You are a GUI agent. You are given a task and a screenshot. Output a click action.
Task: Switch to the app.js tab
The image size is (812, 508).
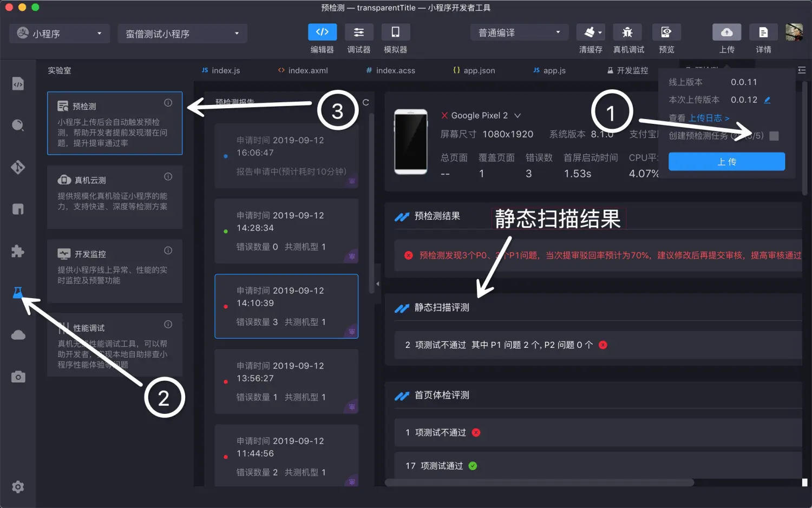tap(549, 70)
